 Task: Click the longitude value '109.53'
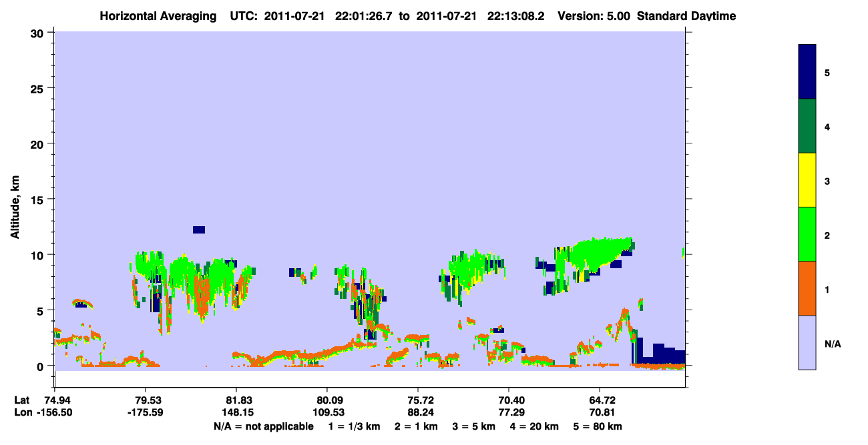pyautogui.click(x=327, y=412)
